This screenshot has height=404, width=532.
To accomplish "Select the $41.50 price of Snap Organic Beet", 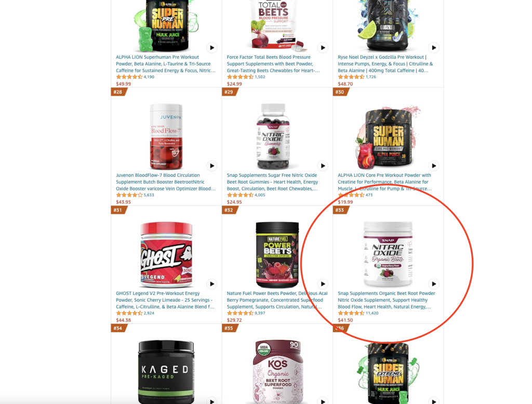I will pos(345,320).
